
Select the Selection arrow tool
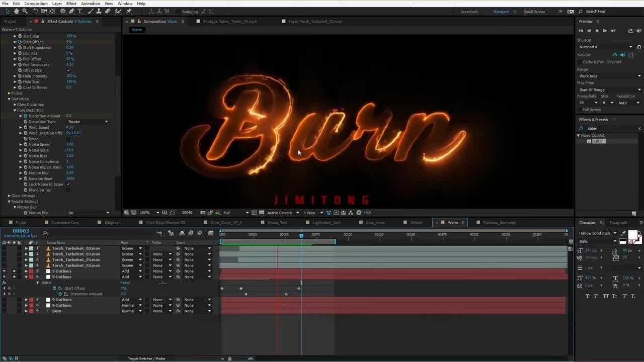8,11
